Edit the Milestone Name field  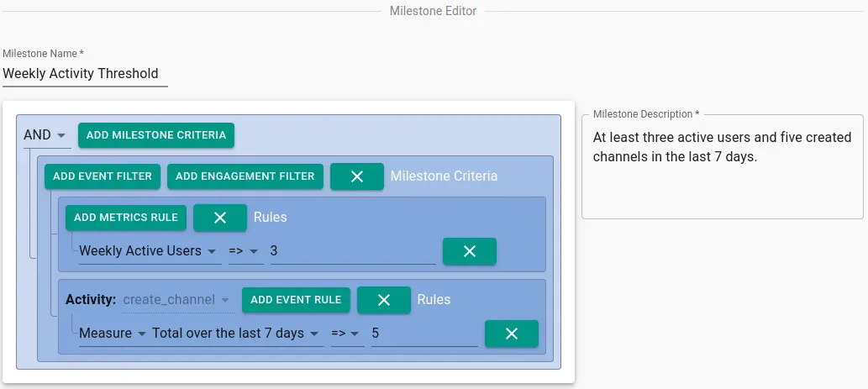pos(85,74)
